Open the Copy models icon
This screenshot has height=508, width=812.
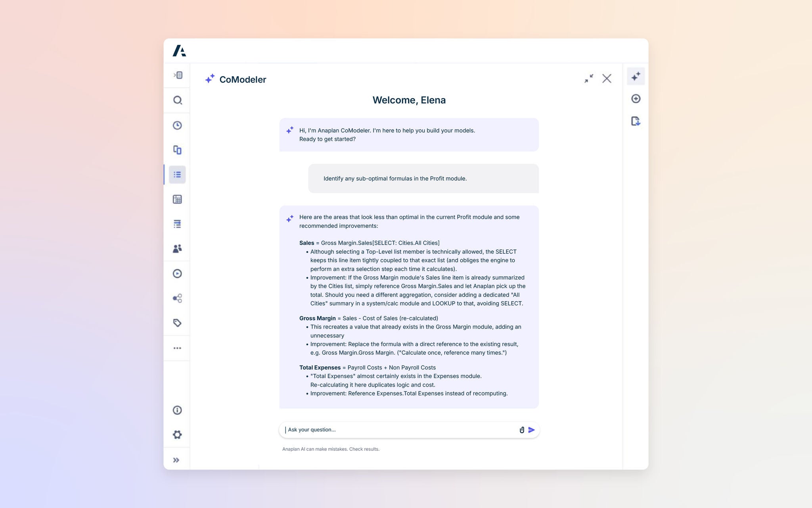[177, 150]
